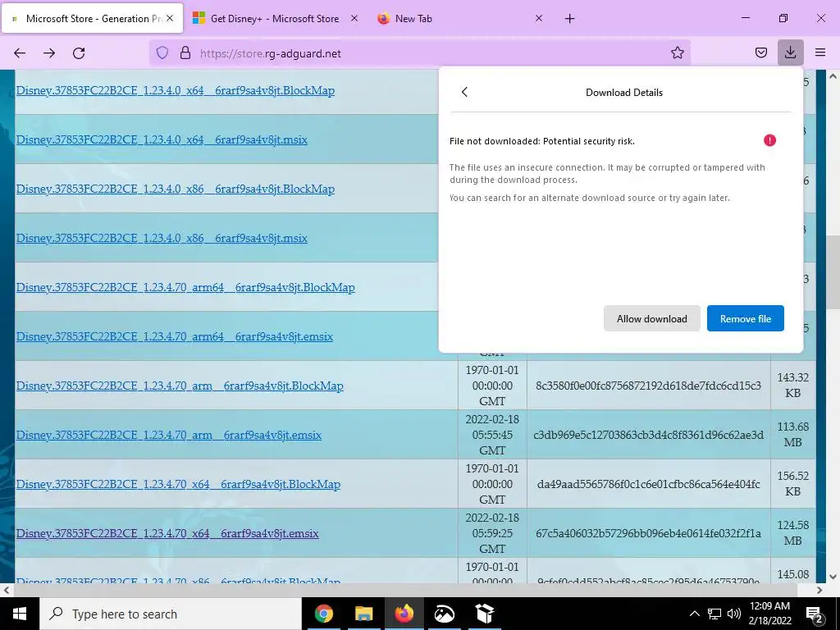Select the 156.52 KB size cell
The height and width of the screenshot is (630, 840).
tap(793, 484)
